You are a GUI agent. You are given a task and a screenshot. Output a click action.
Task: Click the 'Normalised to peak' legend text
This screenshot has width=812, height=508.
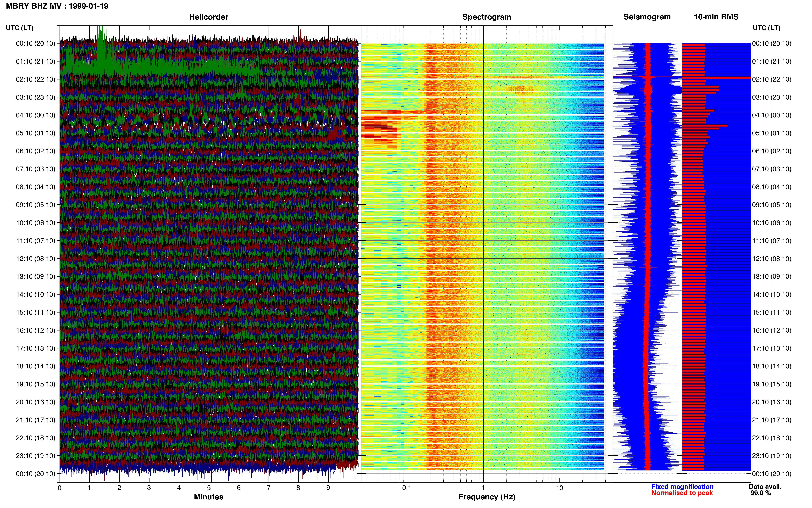click(682, 493)
